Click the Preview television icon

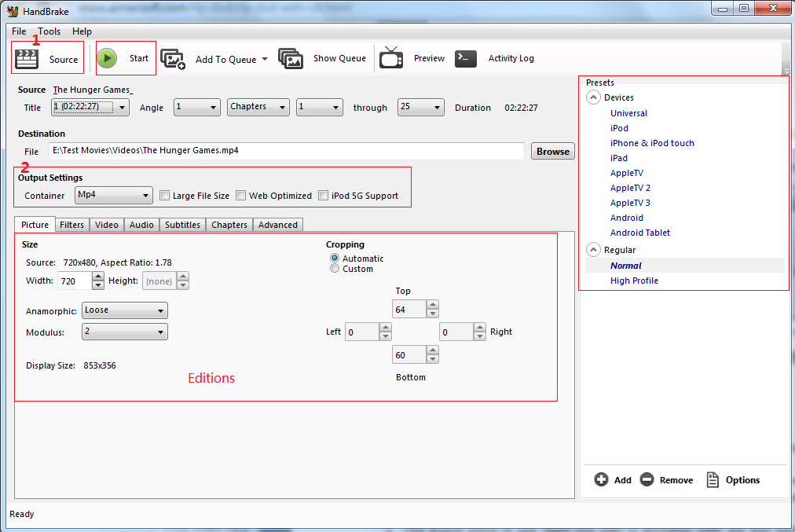point(391,59)
